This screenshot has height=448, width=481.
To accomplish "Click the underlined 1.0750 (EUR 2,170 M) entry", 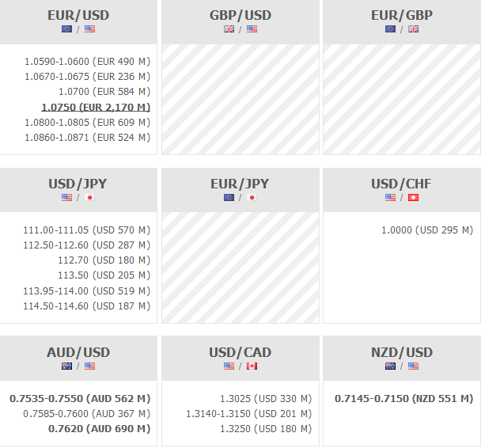I will point(96,107).
